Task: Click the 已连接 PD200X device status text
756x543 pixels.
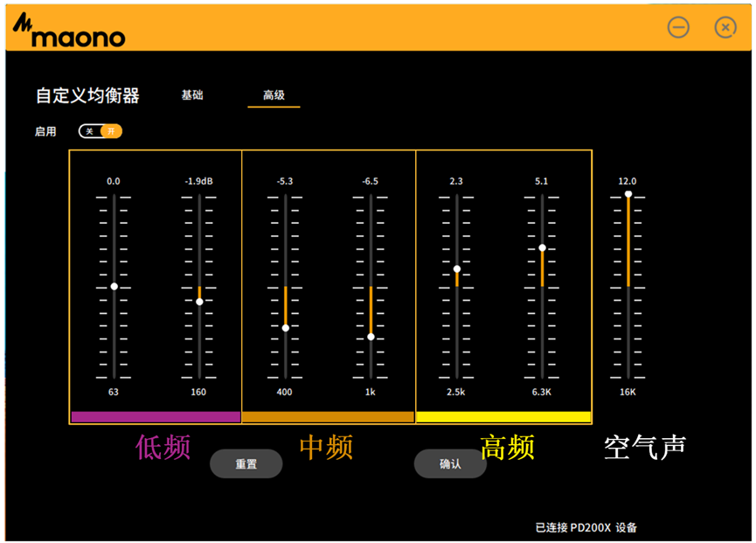Action: [x=586, y=527]
